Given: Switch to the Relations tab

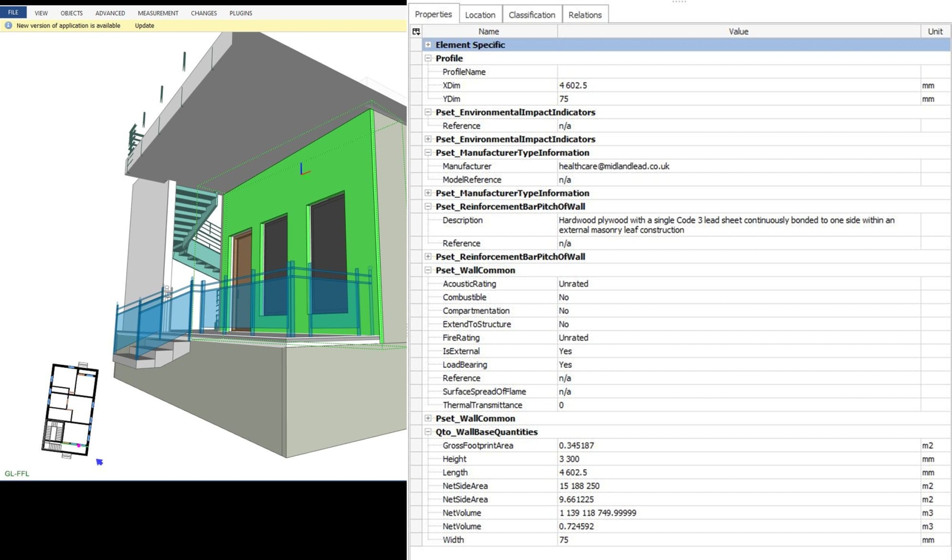Looking at the screenshot, I should [585, 15].
